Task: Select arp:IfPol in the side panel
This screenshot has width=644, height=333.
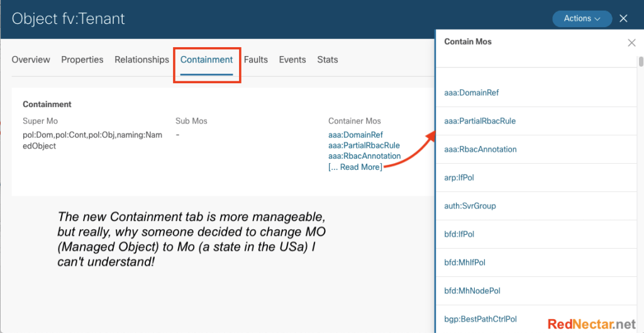Action: click(459, 178)
